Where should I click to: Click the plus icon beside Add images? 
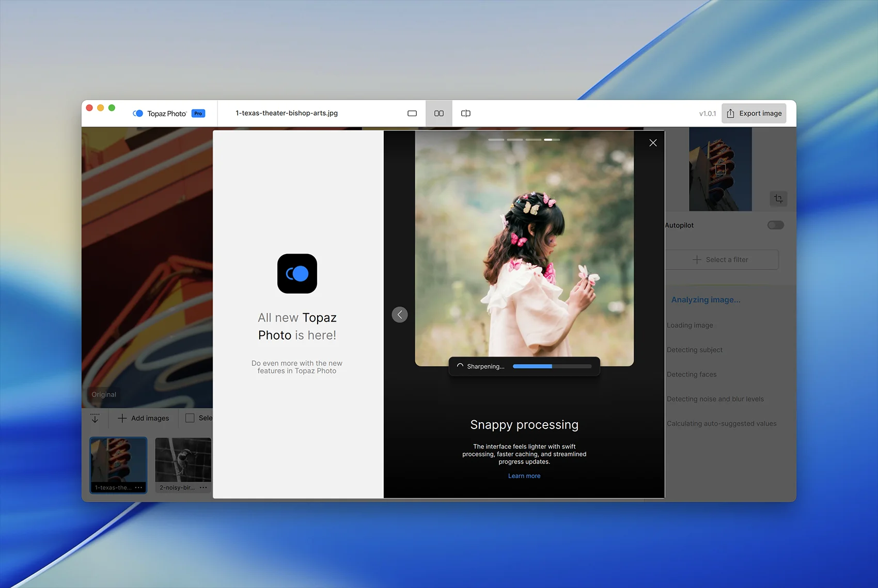click(122, 418)
